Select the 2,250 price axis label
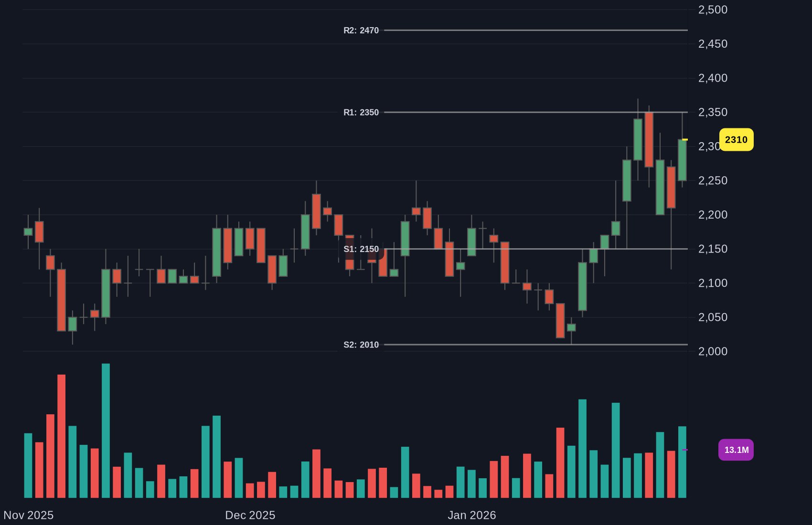Screen dimensions: 812x525 (x=713, y=181)
